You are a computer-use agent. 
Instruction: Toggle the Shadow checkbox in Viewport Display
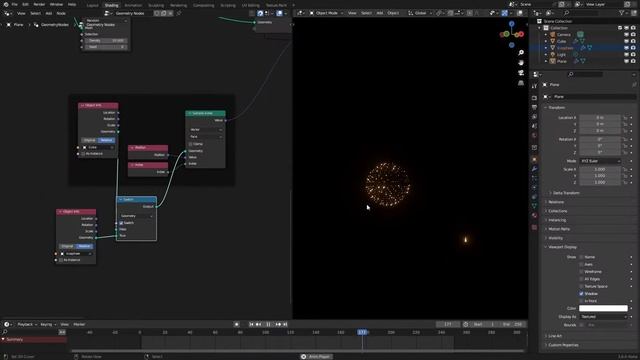coord(581,293)
